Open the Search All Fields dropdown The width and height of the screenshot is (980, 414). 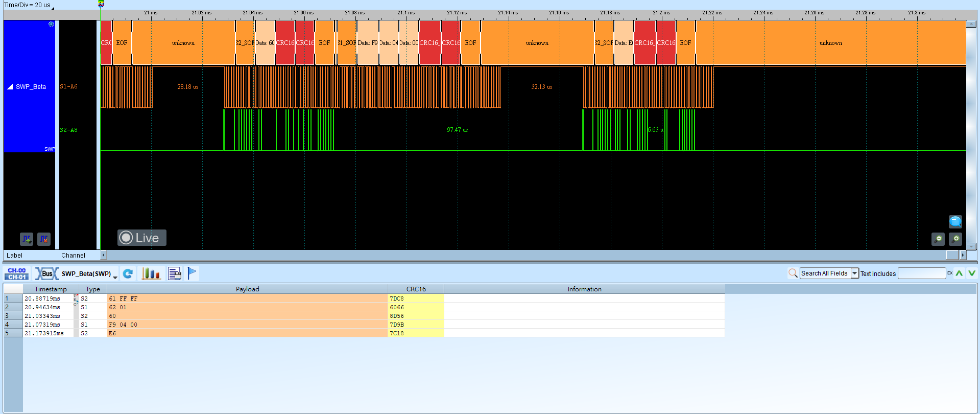(x=855, y=273)
